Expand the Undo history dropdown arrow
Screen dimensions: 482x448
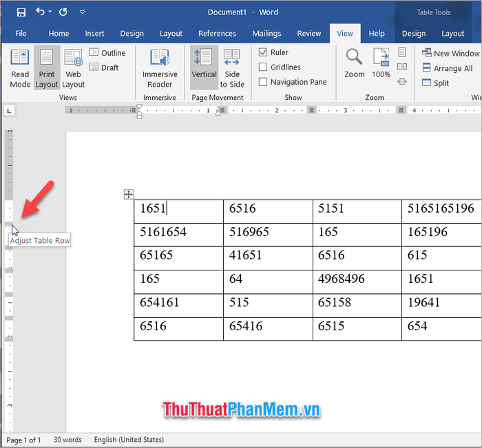(51, 12)
